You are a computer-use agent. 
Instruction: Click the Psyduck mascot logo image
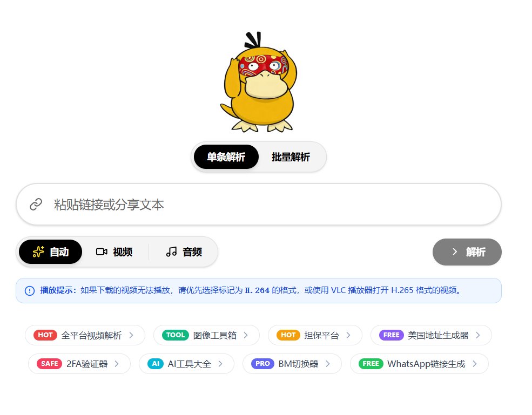pyautogui.click(x=259, y=81)
